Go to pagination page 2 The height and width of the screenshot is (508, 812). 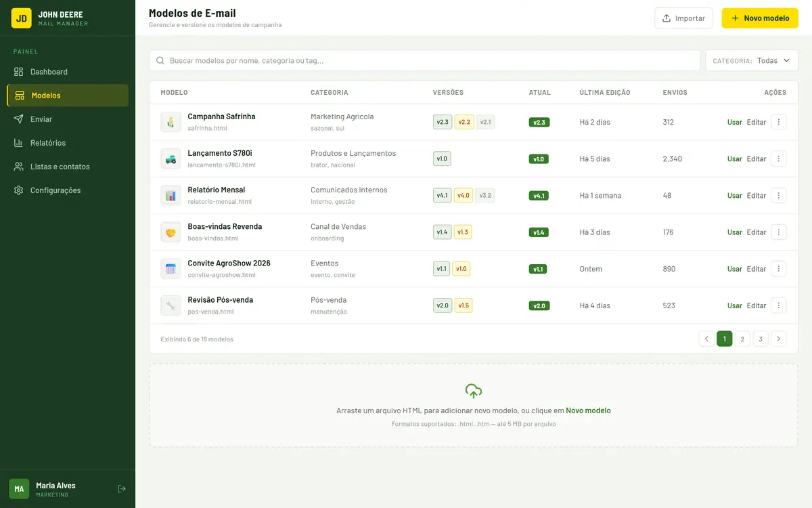pyautogui.click(x=742, y=339)
